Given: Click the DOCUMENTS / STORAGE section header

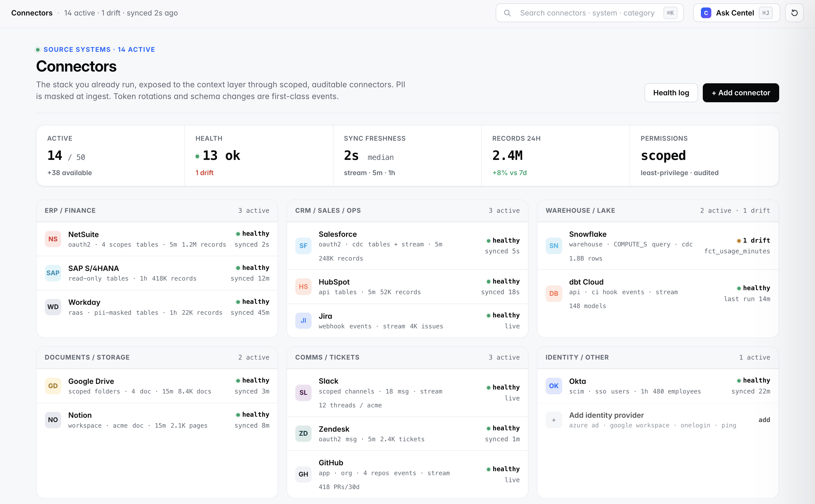Looking at the screenshot, I should [87, 357].
